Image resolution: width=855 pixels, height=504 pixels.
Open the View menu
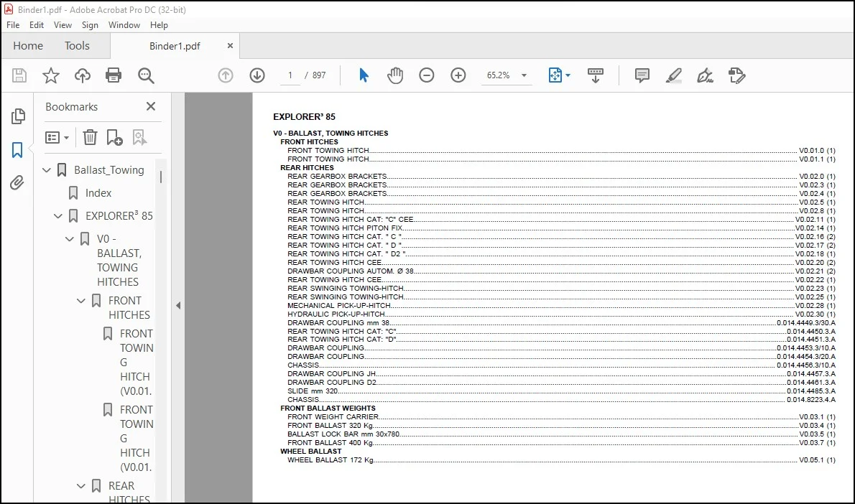coord(63,25)
